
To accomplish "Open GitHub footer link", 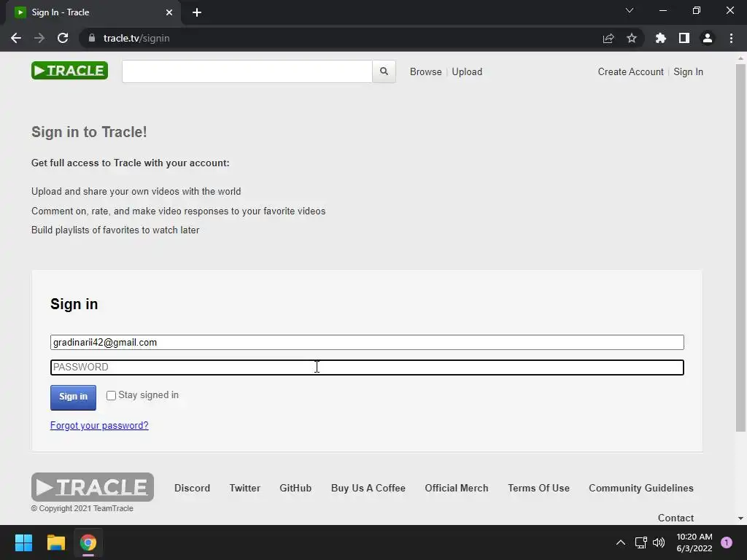I will point(295,488).
